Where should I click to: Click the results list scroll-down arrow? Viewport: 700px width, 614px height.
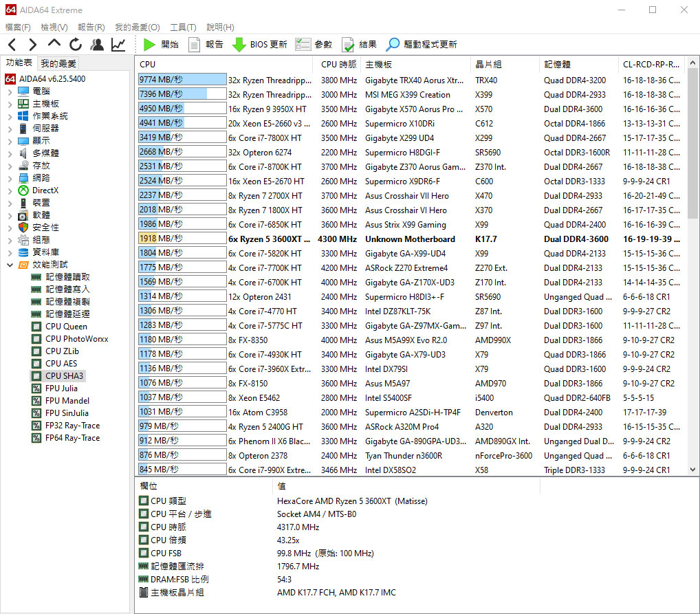point(693,470)
